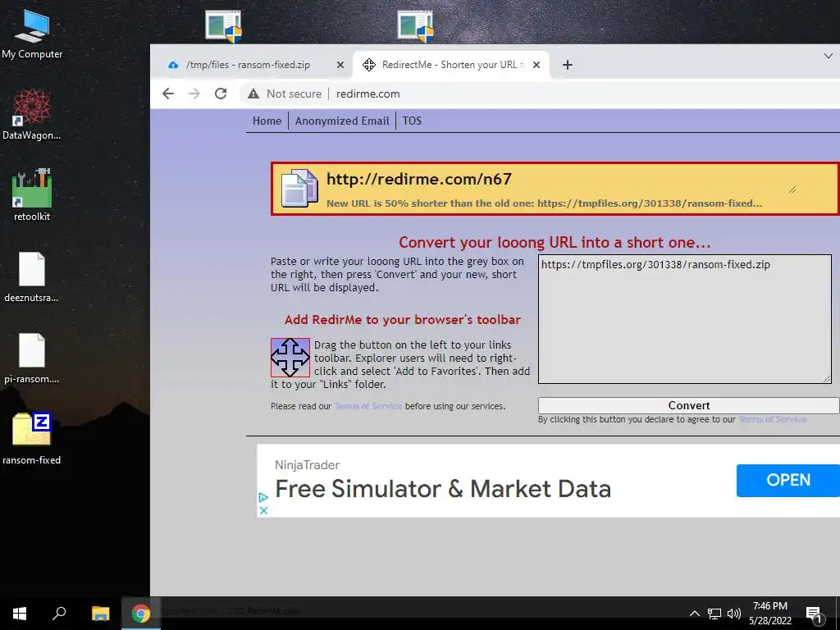This screenshot has height=630, width=840.
Task: Open Terms of Service link under Convert
Action: (772, 419)
